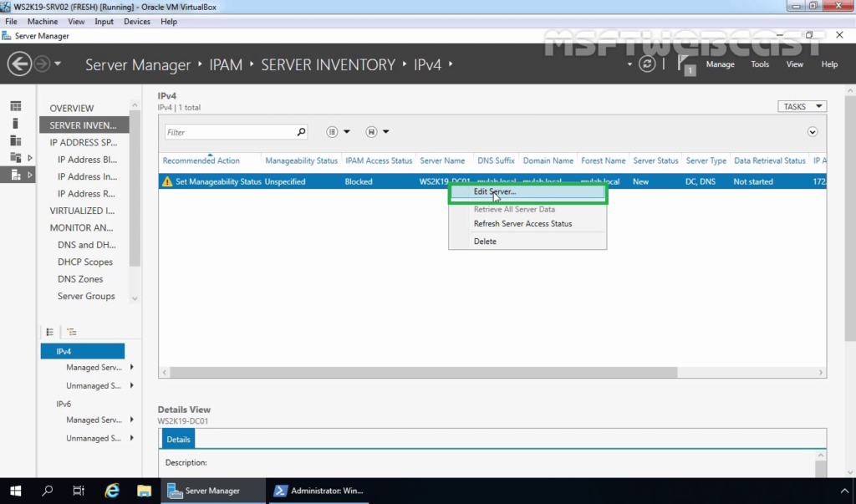Image resolution: width=856 pixels, height=504 pixels.
Task: Select the All Servers icon in left rail
Action: (x=16, y=141)
